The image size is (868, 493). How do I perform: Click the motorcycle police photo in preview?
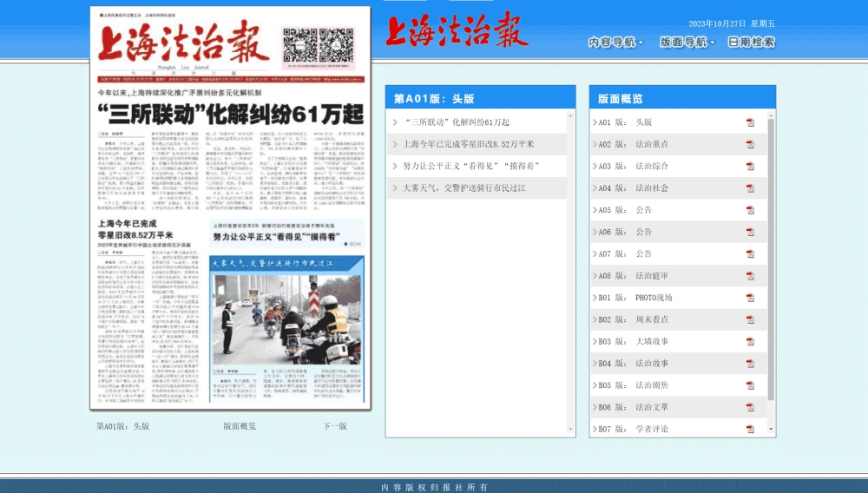click(x=286, y=319)
